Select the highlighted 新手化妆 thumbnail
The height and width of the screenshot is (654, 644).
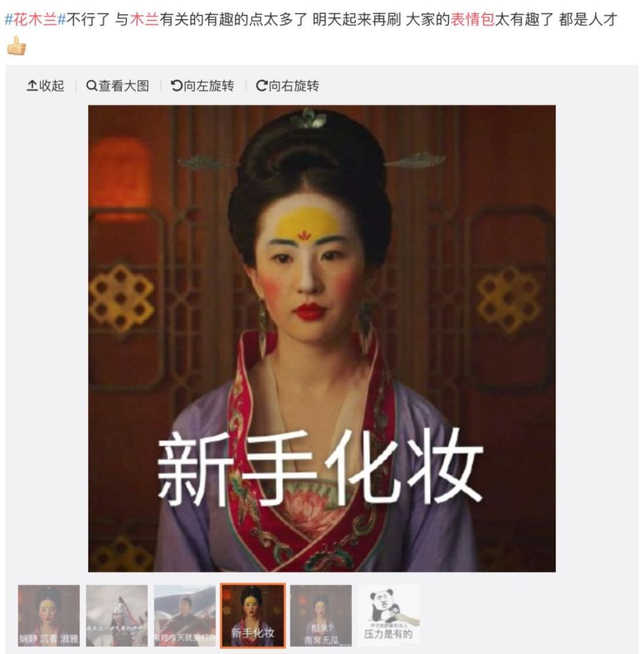(253, 615)
